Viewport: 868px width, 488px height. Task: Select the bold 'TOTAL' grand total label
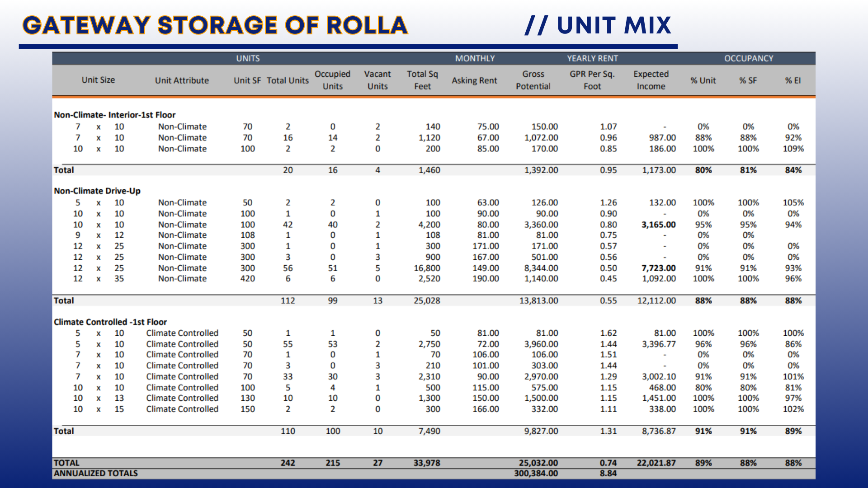coord(66,463)
